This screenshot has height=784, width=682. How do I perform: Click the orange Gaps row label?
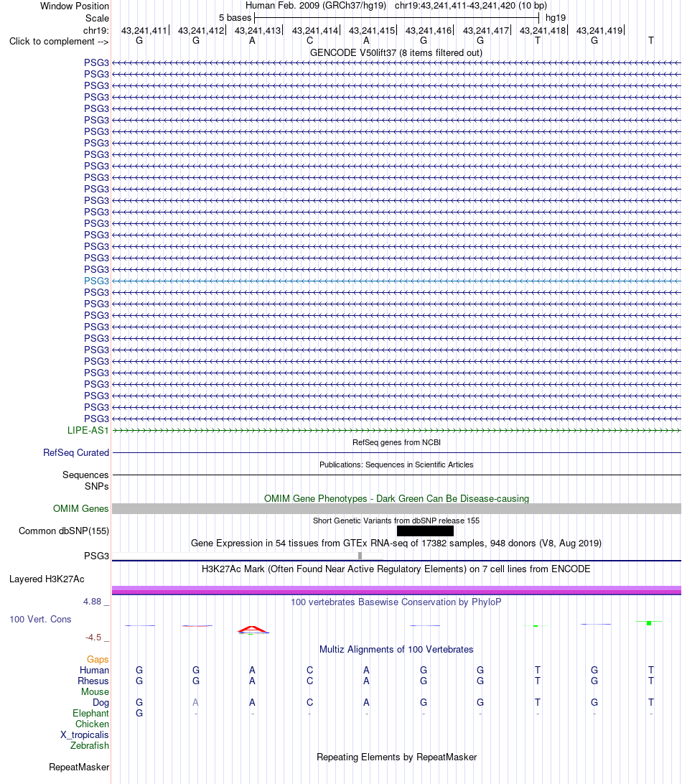click(x=98, y=660)
